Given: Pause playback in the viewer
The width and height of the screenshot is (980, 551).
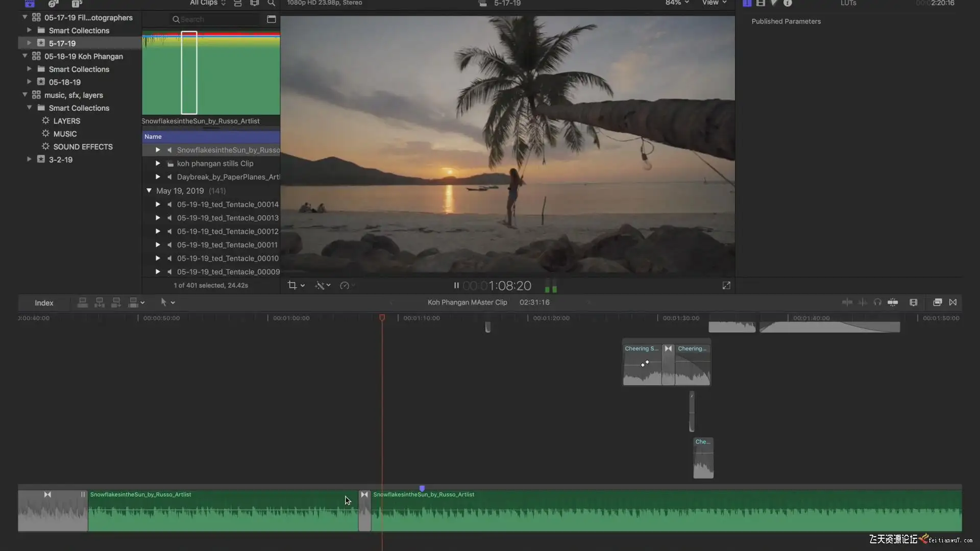Looking at the screenshot, I should coord(456,286).
